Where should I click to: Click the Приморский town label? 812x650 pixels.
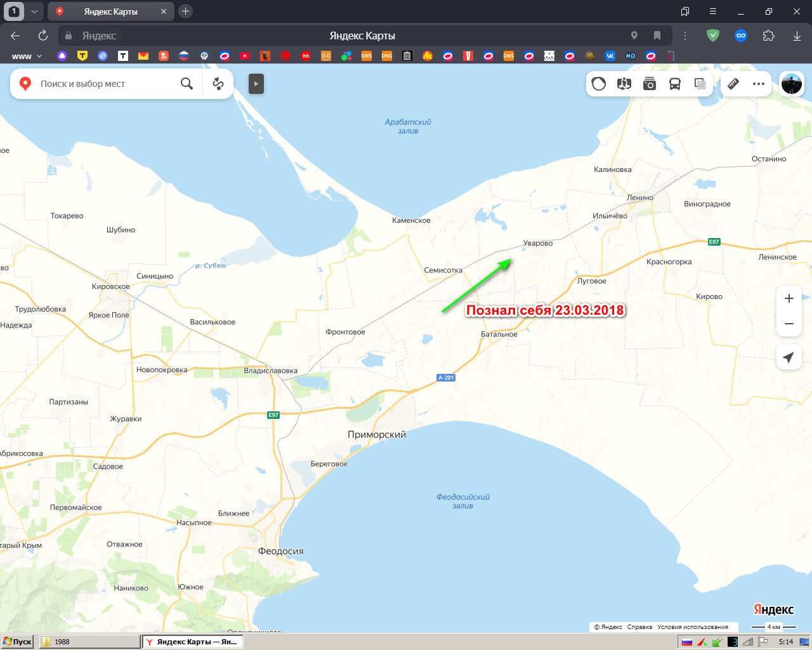tap(377, 435)
